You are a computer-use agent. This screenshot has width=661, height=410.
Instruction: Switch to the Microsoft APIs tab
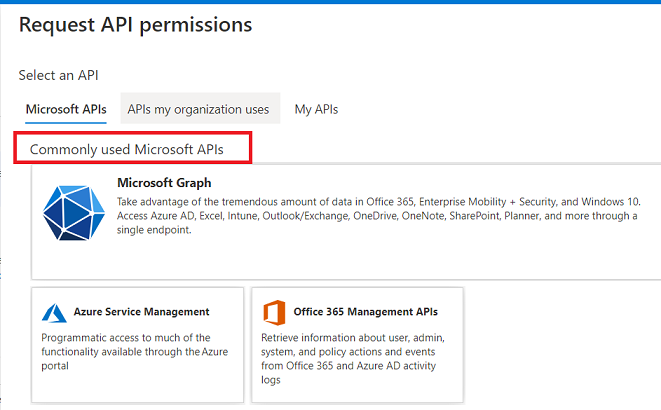(x=66, y=109)
